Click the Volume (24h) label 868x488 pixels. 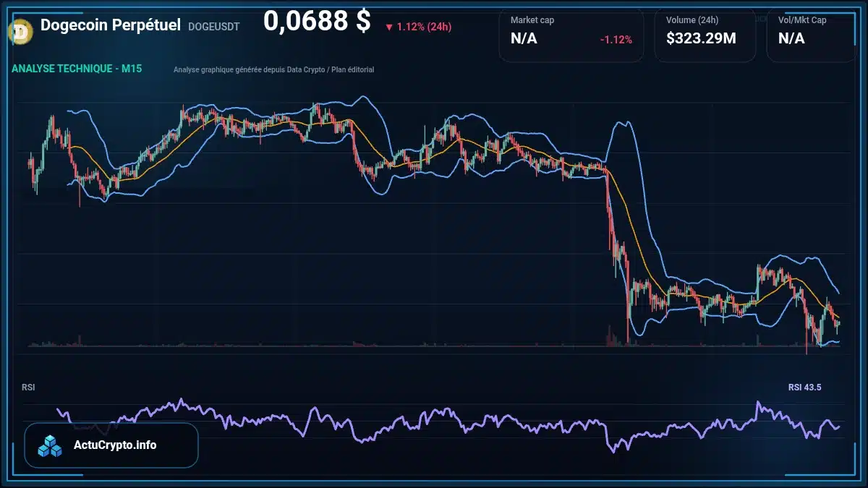pyautogui.click(x=691, y=20)
